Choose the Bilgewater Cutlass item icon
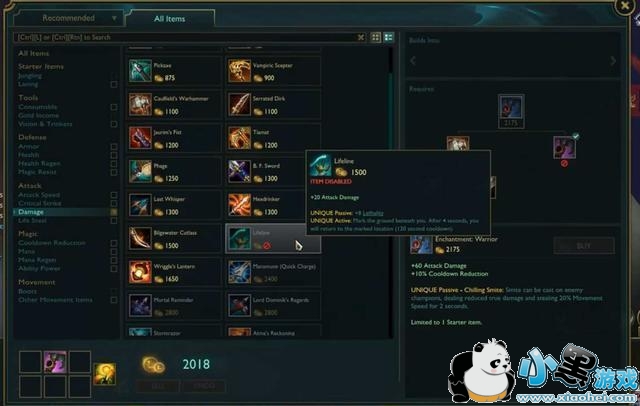The image size is (640, 406). 140,238
